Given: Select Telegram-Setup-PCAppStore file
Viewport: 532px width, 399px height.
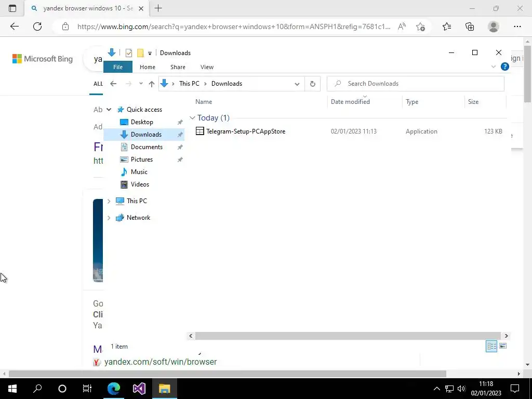Looking at the screenshot, I should (246, 131).
